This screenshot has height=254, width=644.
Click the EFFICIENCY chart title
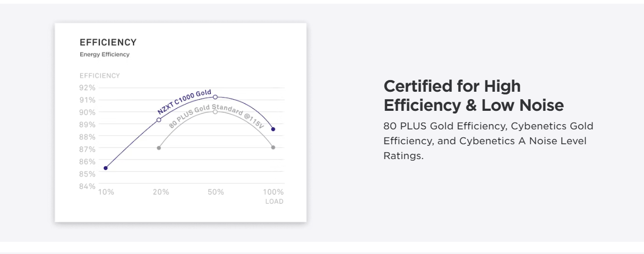coord(108,42)
